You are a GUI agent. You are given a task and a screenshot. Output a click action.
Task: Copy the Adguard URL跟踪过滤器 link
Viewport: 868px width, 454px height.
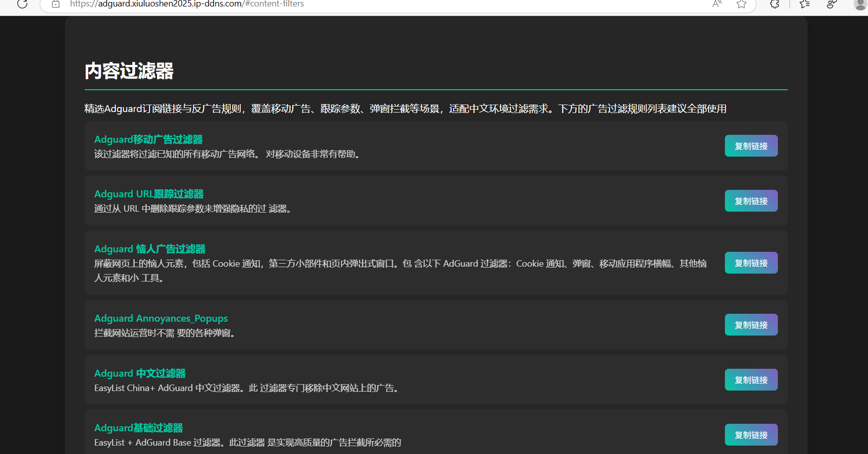tap(751, 200)
